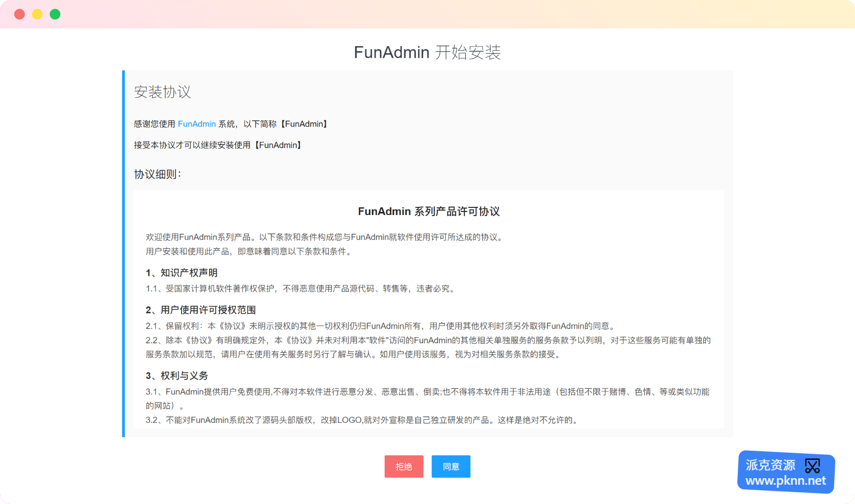Click clause 1.1 about copyright protection
This screenshot has width=855, height=504.
[x=301, y=289]
